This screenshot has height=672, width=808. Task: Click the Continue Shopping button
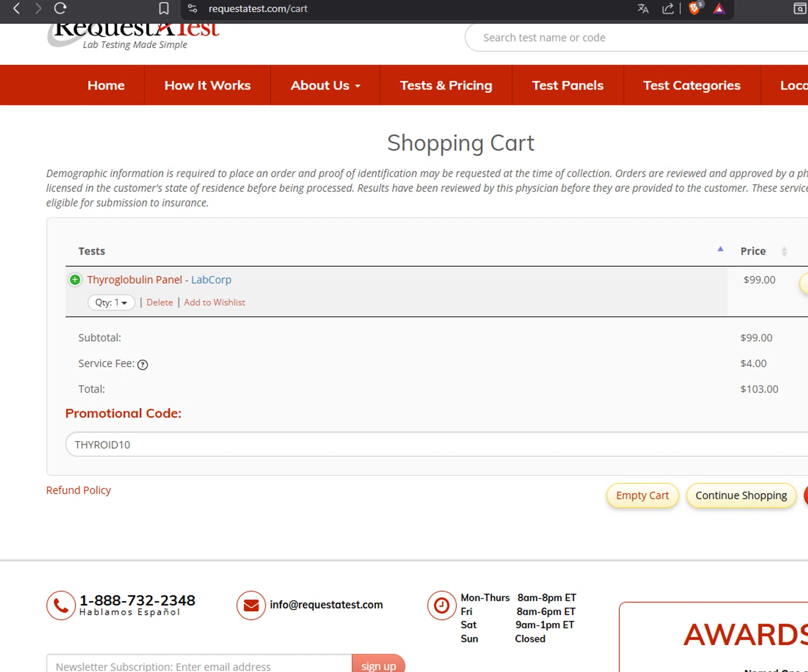coord(741,495)
